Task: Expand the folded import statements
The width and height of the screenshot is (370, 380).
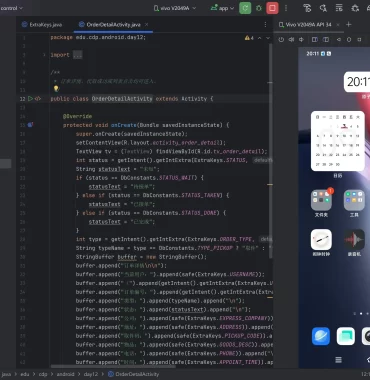Action: point(44,55)
